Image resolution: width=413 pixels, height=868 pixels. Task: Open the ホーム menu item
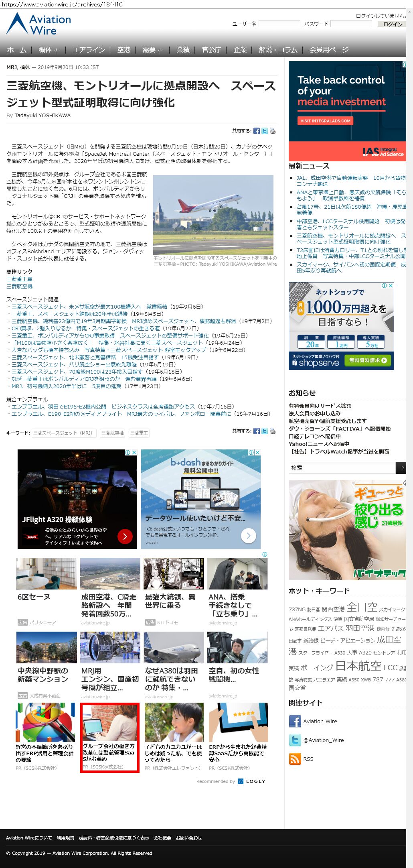tap(17, 50)
